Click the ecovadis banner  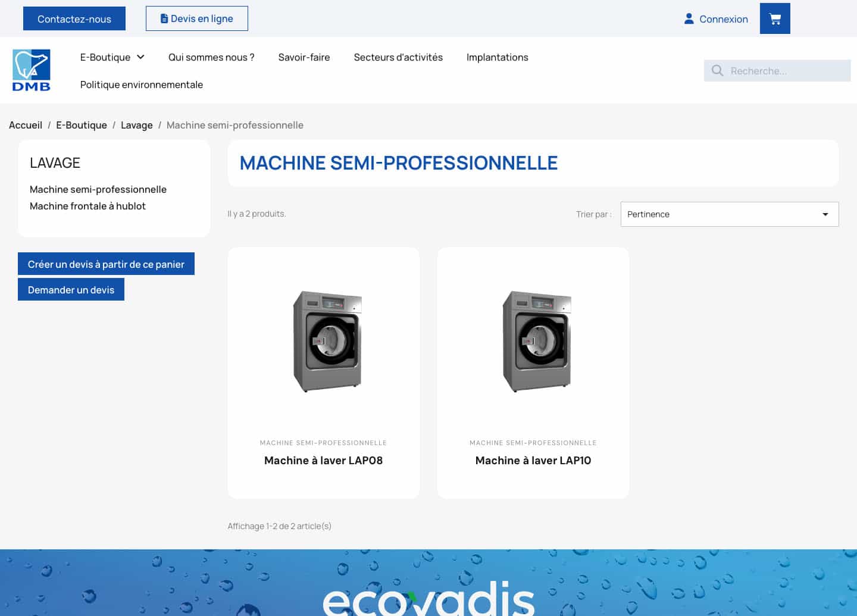pos(428,583)
